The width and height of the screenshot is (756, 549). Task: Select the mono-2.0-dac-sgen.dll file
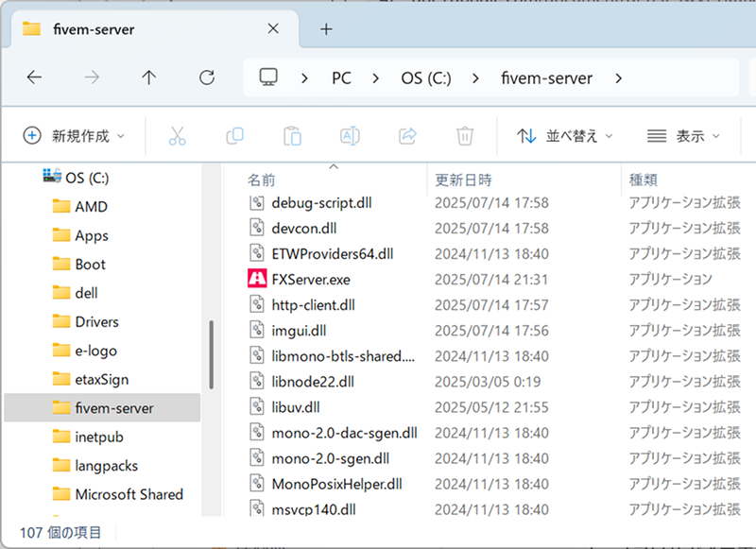click(x=344, y=433)
